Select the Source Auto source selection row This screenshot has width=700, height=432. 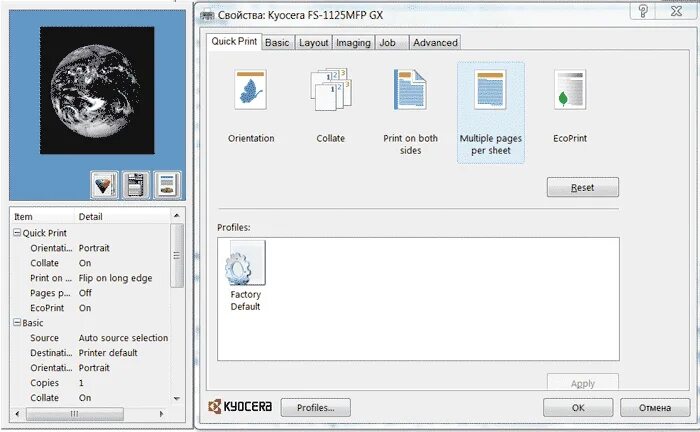point(91,338)
